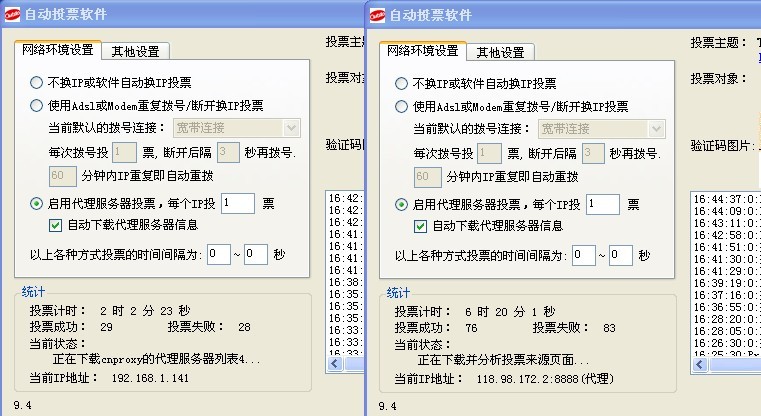Click 断开后隔 seconds field in right window
The width and height of the screenshot is (761, 416).
point(593,153)
